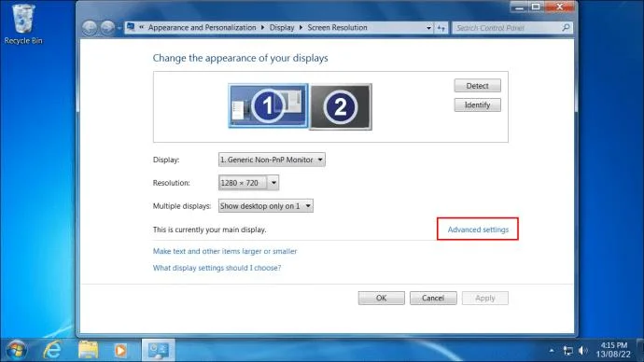Click Show desktop button at taskbar end
This screenshot has height=362, width=644.
pos(640,350)
